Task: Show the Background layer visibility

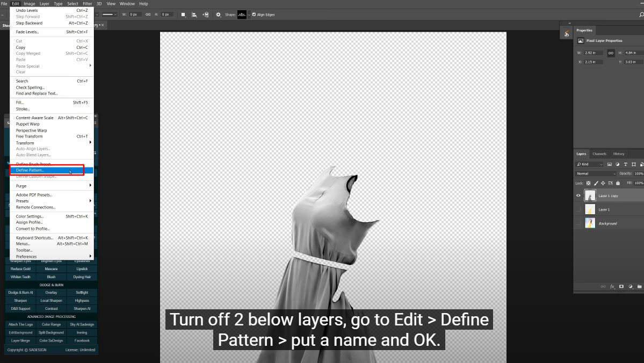Action: [578, 223]
